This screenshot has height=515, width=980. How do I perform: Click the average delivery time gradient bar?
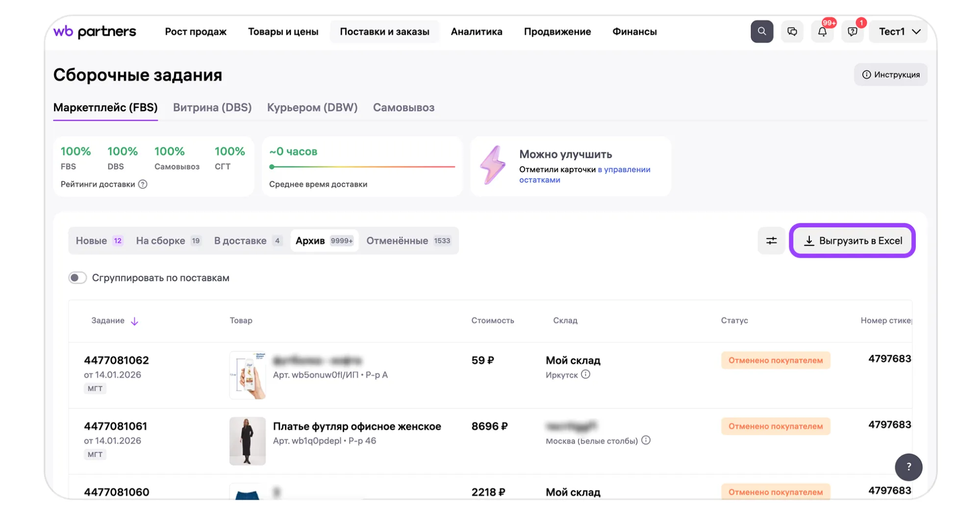coord(362,167)
